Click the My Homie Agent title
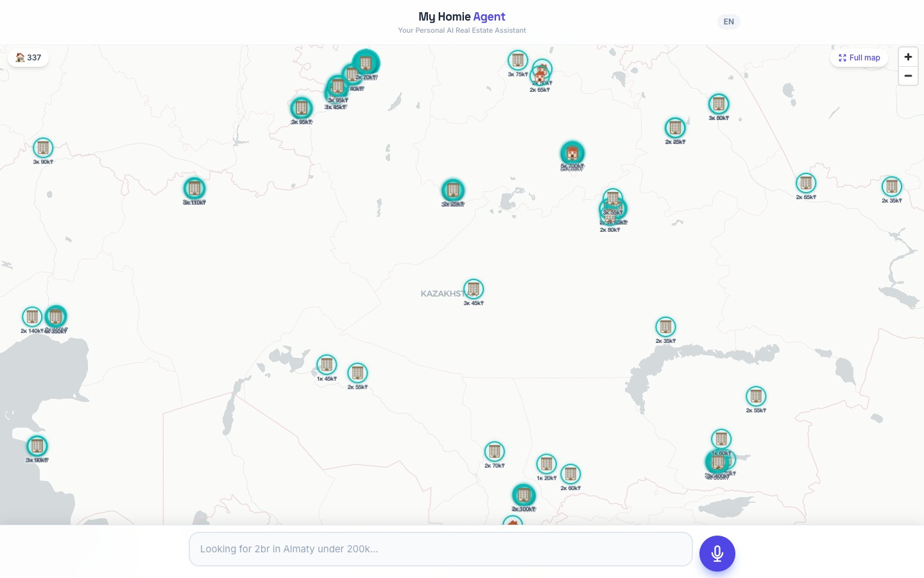This screenshot has width=924, height=578. click(x=461, y=17)
